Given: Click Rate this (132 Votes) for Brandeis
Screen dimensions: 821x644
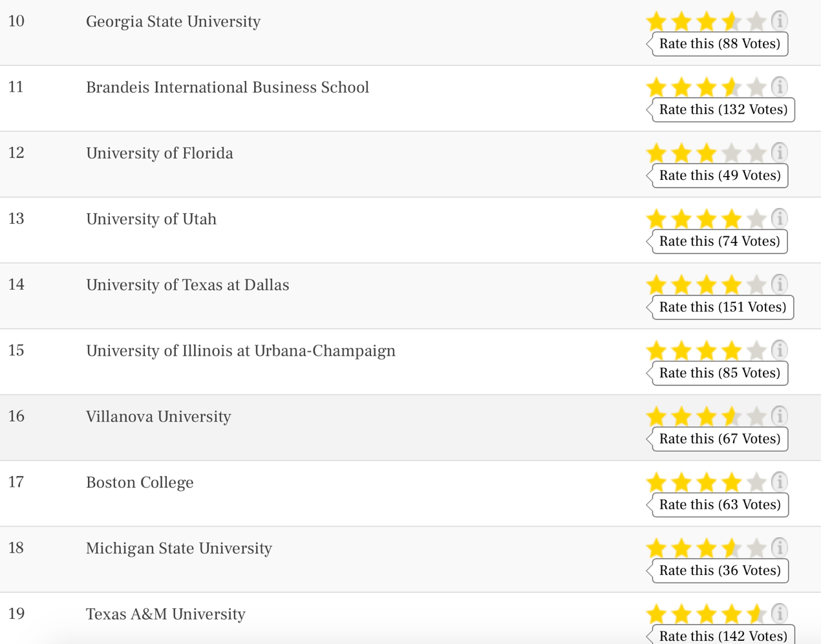Looking at the screenshot, I should (x=723, y=110).
